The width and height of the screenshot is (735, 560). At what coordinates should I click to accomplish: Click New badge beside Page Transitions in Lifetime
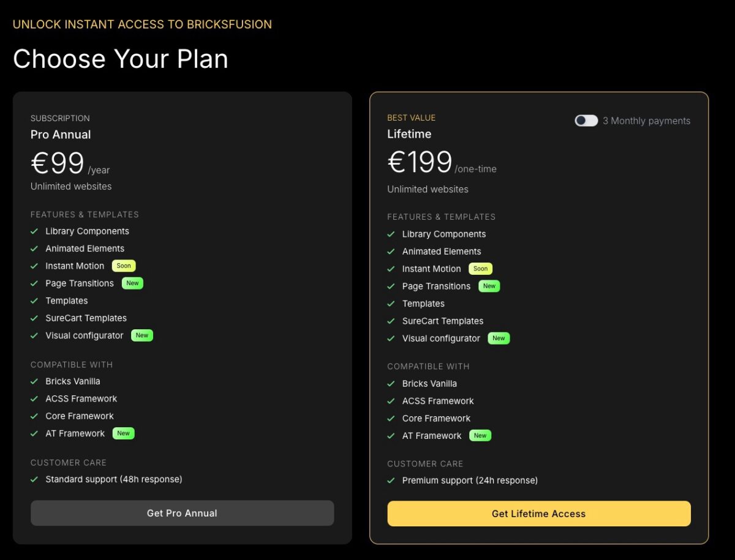click(489, 286)
